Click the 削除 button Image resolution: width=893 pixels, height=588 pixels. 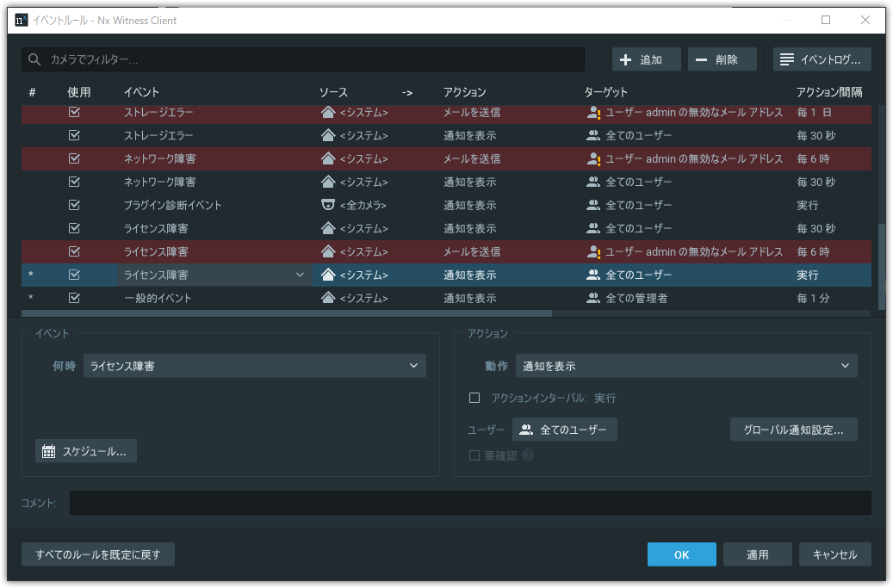[722, 59]
